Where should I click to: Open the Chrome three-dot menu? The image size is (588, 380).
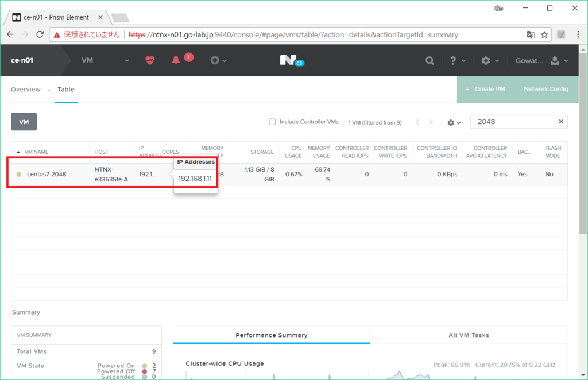tap(578, 34)
